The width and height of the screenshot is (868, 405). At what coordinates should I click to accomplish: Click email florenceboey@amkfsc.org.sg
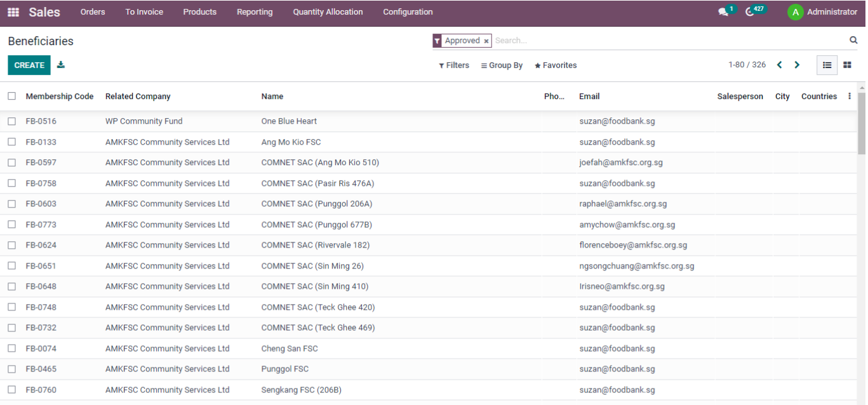pyautogui.click(x=633, y=245)
